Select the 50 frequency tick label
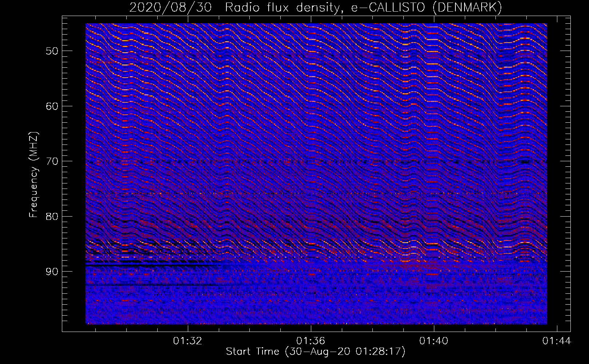 (52, 51)
